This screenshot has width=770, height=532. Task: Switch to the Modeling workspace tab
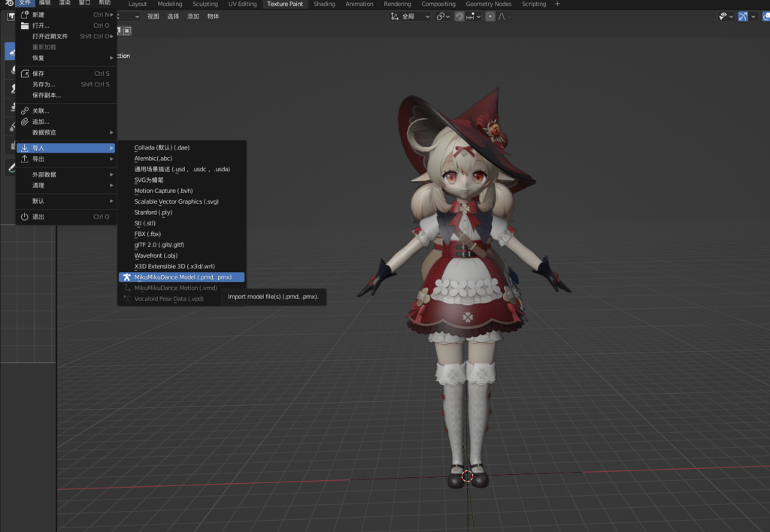(x=170, y=4)
